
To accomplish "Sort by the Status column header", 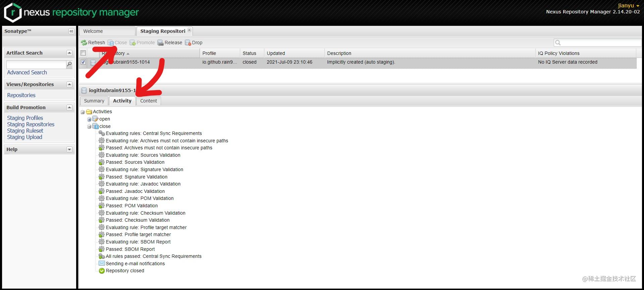I will [x=252, y=53].
